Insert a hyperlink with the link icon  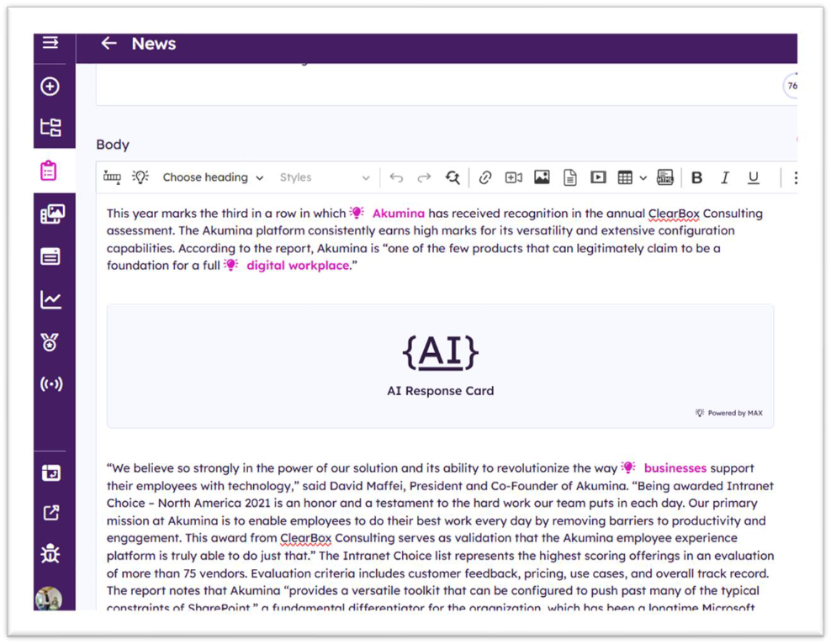(485, 177)
